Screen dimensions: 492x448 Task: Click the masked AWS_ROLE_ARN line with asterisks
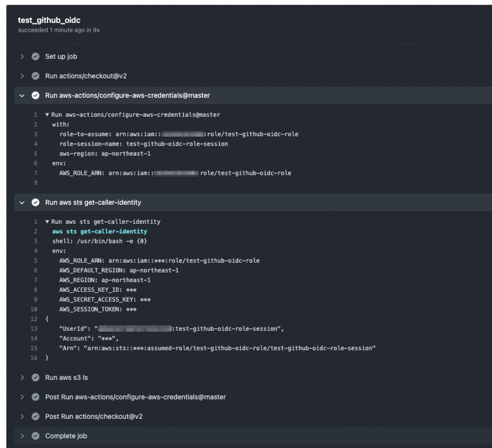click(x=159, y=261)
